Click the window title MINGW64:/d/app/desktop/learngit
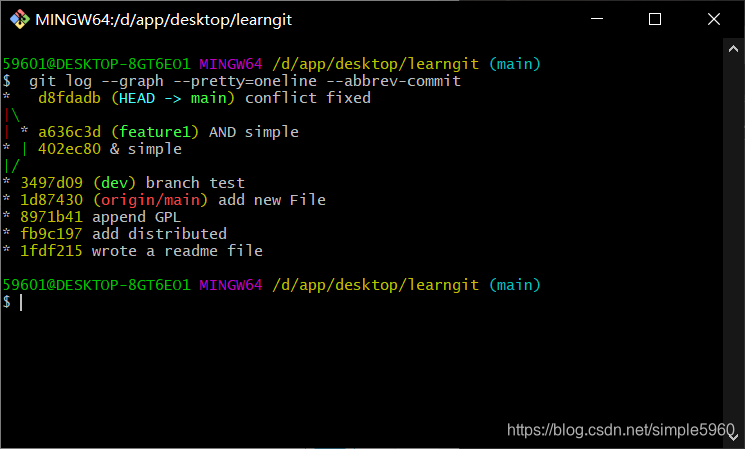The width and height of the screenshot is (745, 449). [x=163, y=20]
